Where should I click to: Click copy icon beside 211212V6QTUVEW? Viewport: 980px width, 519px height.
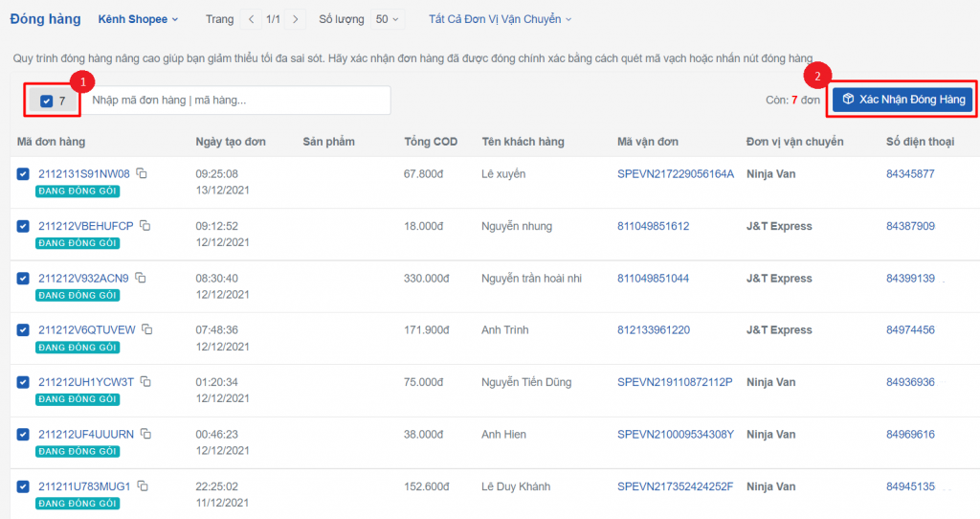click(147, 329)
